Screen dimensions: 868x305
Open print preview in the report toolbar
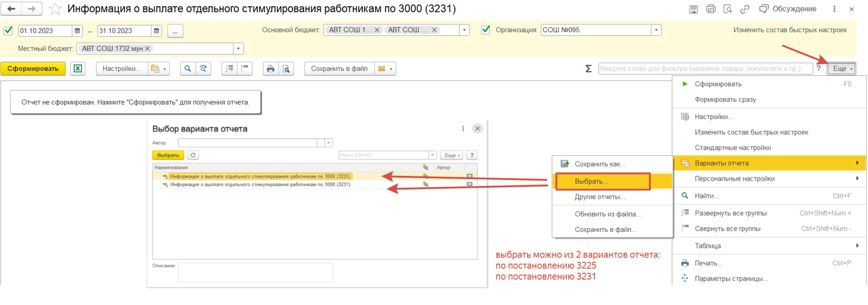pos(286,68)
